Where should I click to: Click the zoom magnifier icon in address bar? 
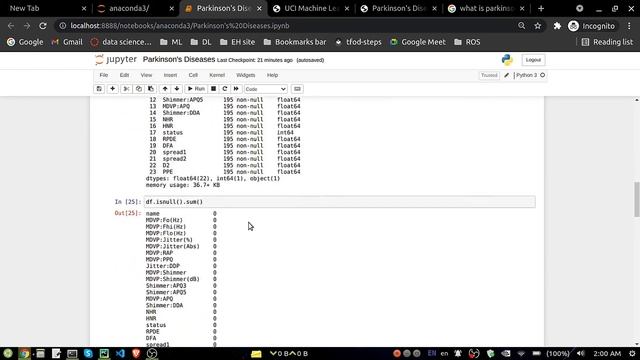[x=522, y=26]
